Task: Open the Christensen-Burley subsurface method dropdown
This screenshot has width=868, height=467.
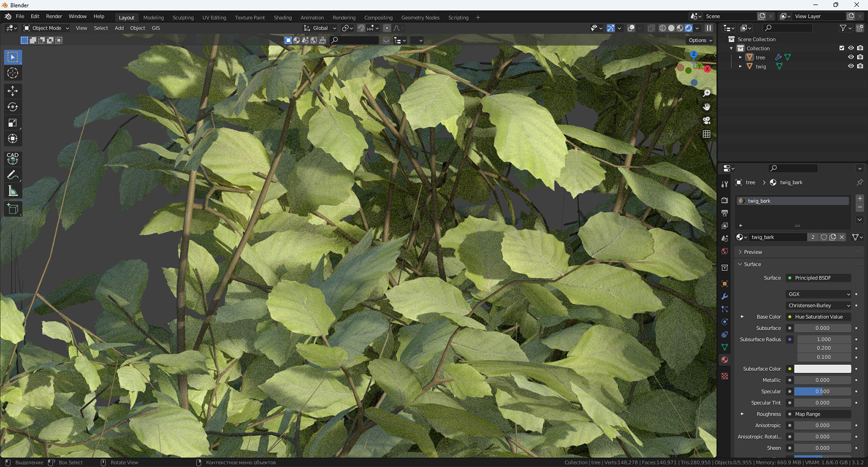Action: pos(819,306)
